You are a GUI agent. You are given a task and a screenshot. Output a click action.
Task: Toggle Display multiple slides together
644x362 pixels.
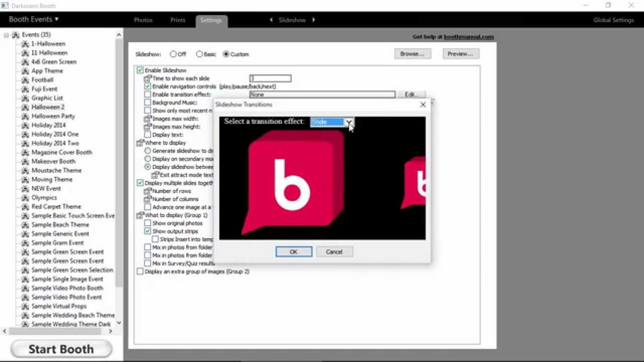pyautogui.click(x=140, y=183)
